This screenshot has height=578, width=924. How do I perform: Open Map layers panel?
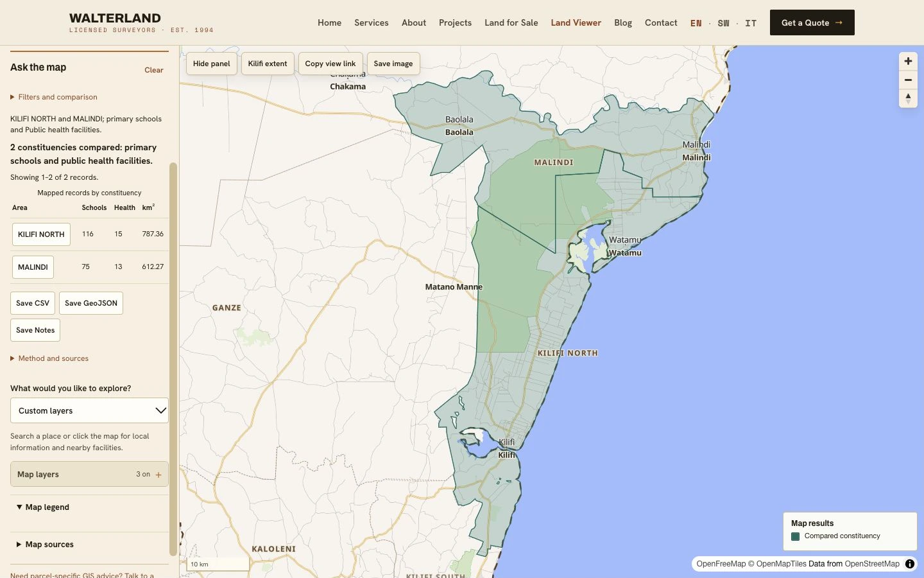click(89, 475)
